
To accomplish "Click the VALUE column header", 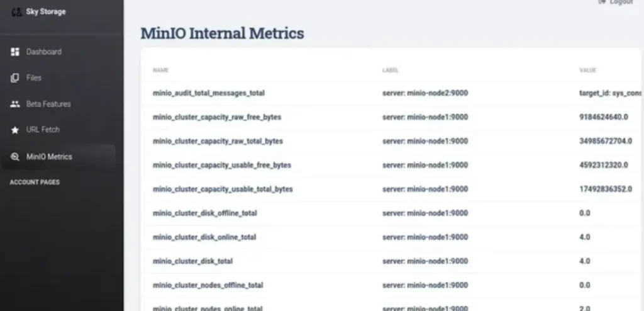I will coord(587,70).
